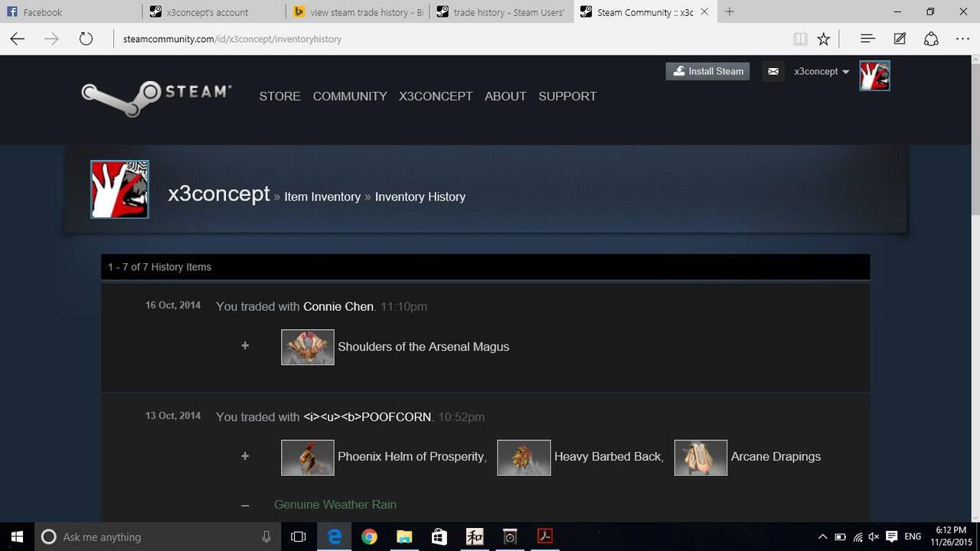Click the browser Forward arrow
980x551 pixels.
tap(51, 39)
